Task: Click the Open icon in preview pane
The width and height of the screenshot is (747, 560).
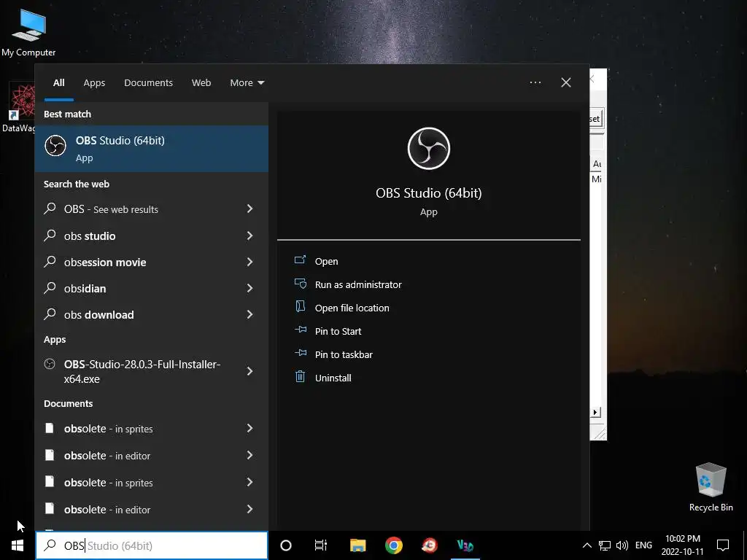Action: tap(300, 260)
